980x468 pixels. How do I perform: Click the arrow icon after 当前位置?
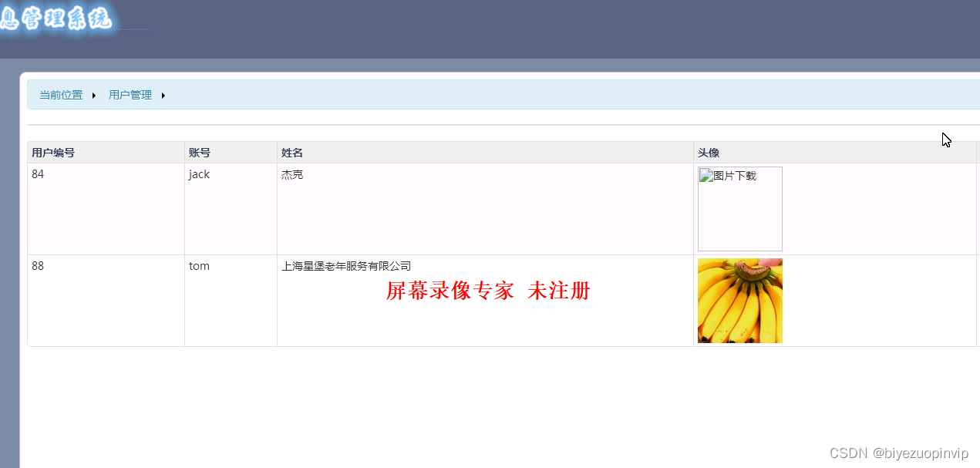pyautogui.click(x=93, y=95)
